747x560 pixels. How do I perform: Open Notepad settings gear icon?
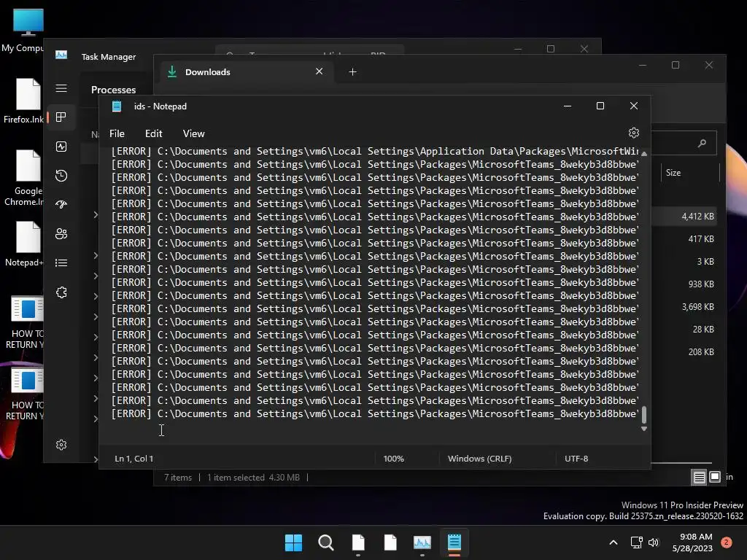coord(633,133)
